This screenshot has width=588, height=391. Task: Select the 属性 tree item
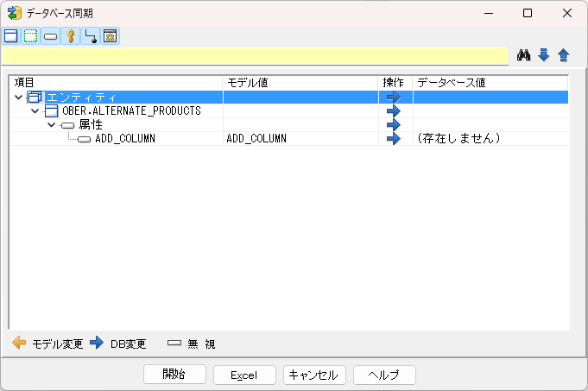tap(91, 124)
